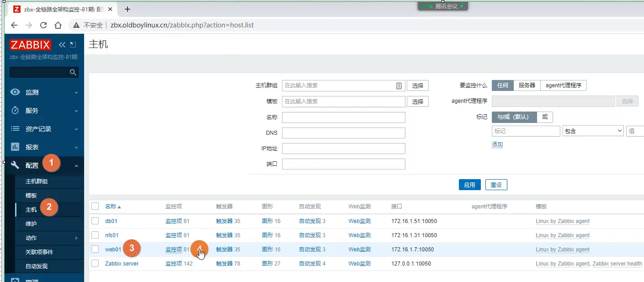The height and width of the screenshot is (282, 644).
Task: Click the 应用 filter button
Action: [470, 185]
